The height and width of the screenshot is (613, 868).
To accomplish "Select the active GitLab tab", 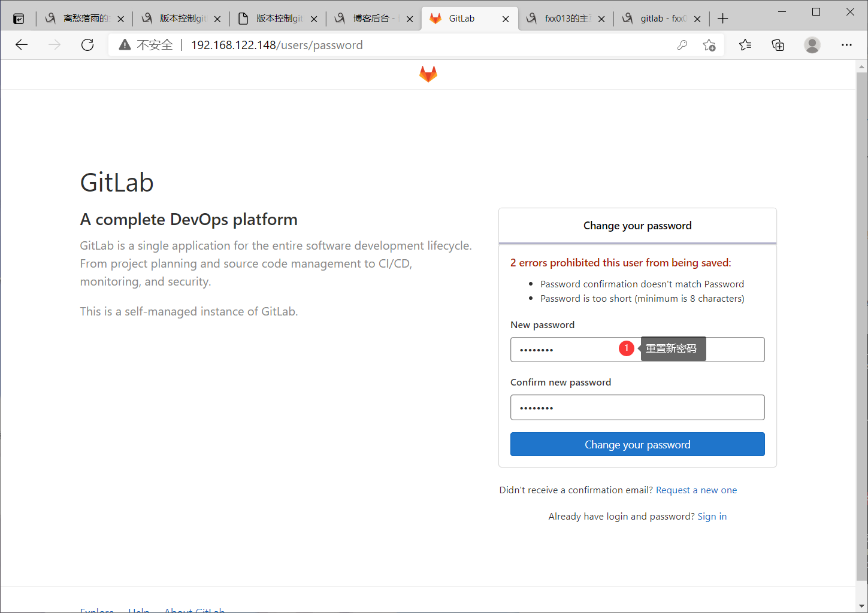I will (468, 19).
